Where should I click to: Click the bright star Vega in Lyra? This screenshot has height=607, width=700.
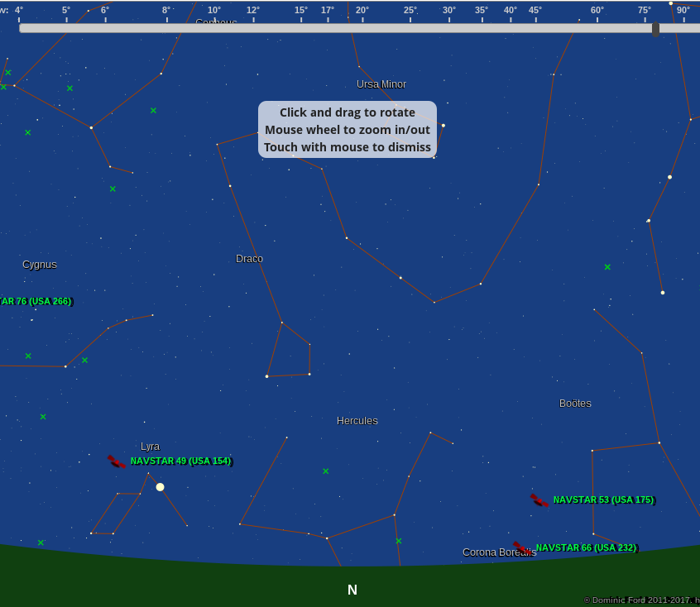pyautogui.click(x=160, y=487)
